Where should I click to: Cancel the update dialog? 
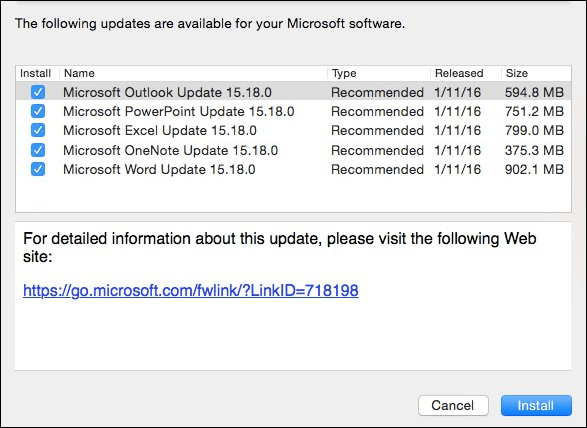(453, 405)
